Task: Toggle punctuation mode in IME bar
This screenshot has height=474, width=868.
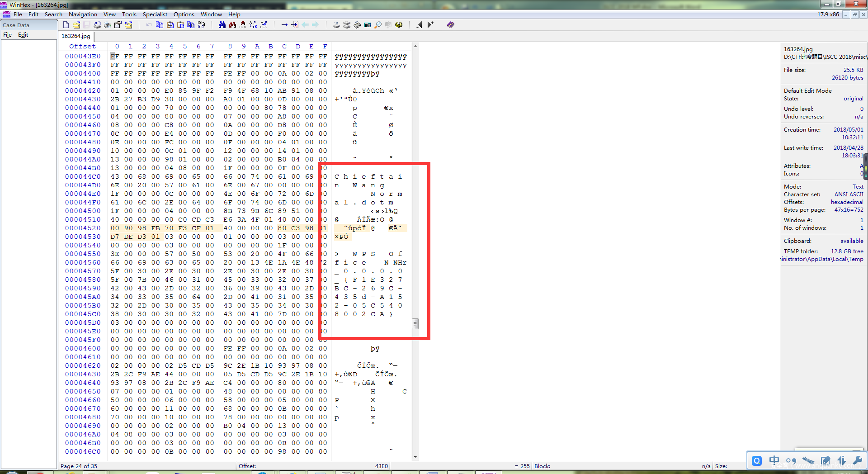Action: click(791, 460)
